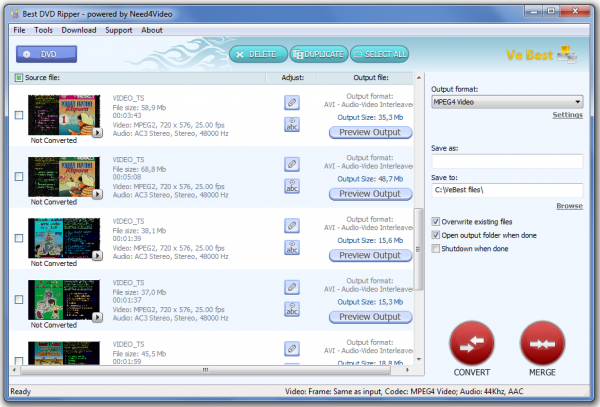Open the File menu

coord(19,30)
